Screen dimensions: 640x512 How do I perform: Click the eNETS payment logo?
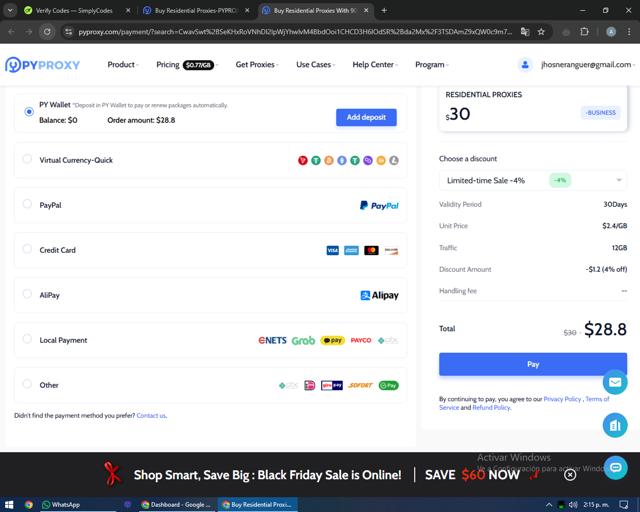272,340
